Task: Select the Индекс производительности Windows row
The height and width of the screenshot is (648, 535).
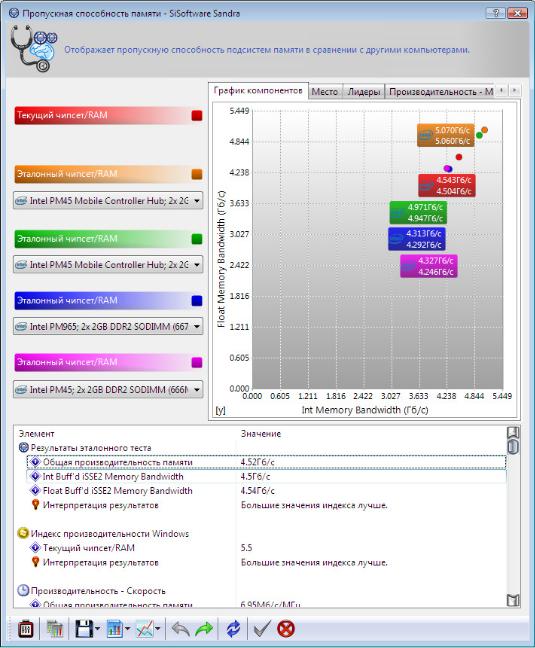Action: [x=262, y=534]
